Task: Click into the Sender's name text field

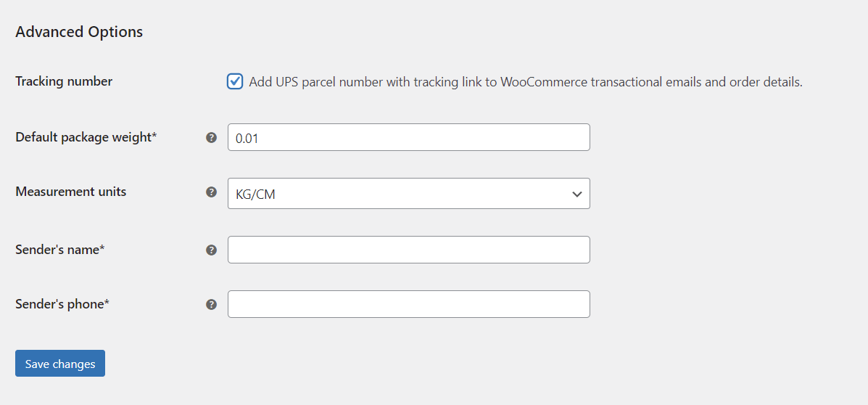Action: [x=408, y=250]
